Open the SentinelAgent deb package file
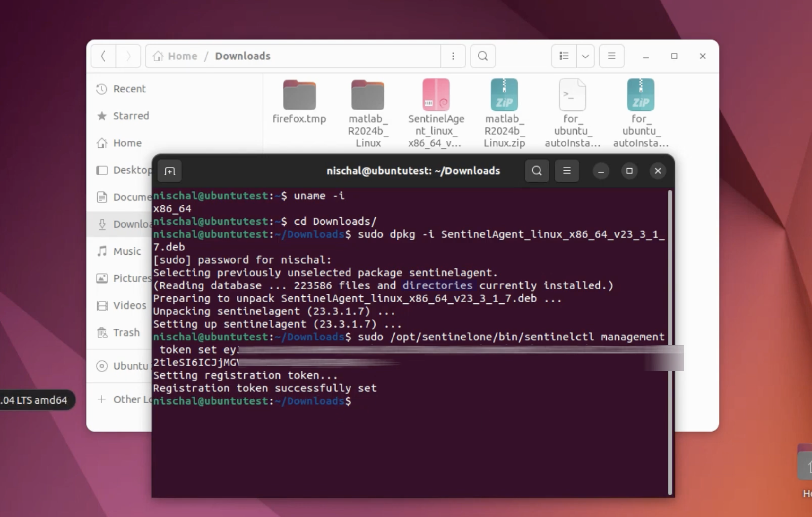The width and height of the screenshot is (812, 517). pyautogui.click(x=436, y=95)
